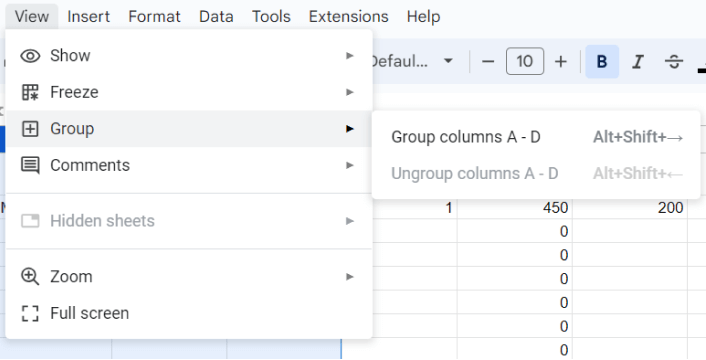Click the font size field showing 10

point(525,61)
